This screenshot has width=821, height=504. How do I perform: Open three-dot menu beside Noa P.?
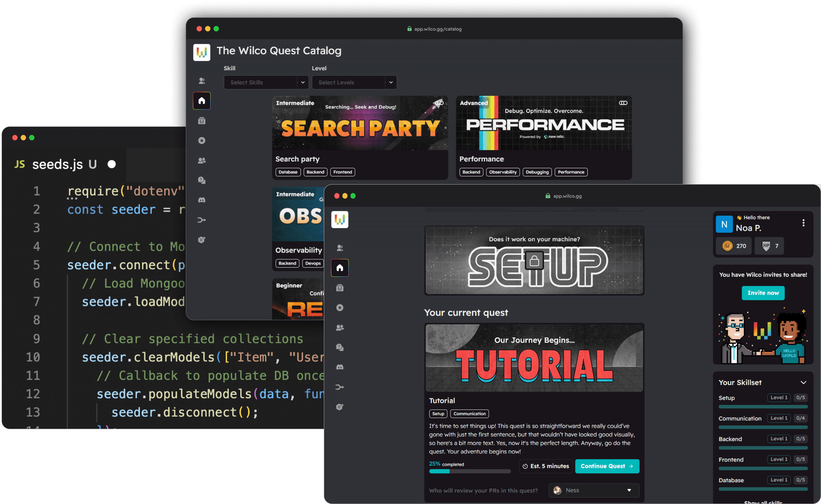803,223
